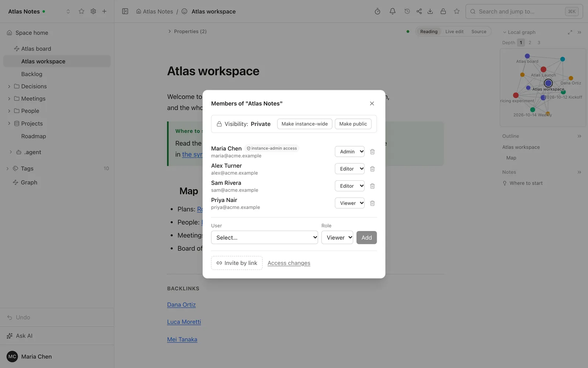Image resolution: width=588 pixels, height=368 pixels.
Task: Change Priya Nair's role dropdown
Action: [x=349, y=203]
